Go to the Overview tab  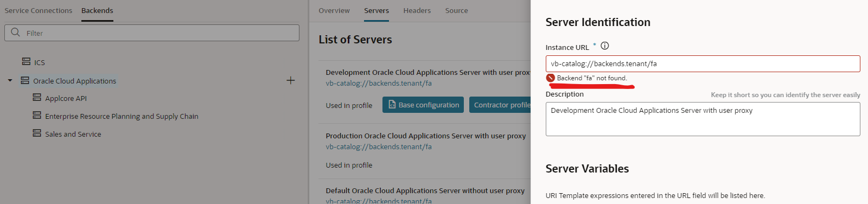(x=334, y=10)
